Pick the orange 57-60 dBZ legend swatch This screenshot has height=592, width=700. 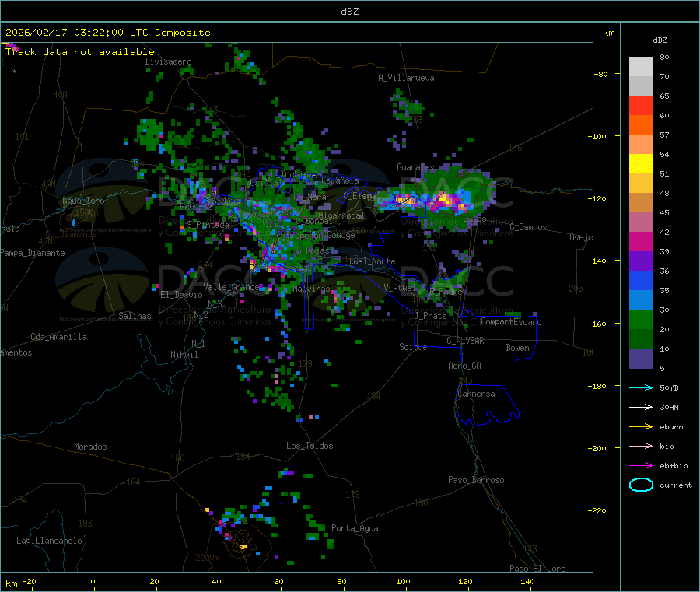pyautogui.click(x=641, y=125)
